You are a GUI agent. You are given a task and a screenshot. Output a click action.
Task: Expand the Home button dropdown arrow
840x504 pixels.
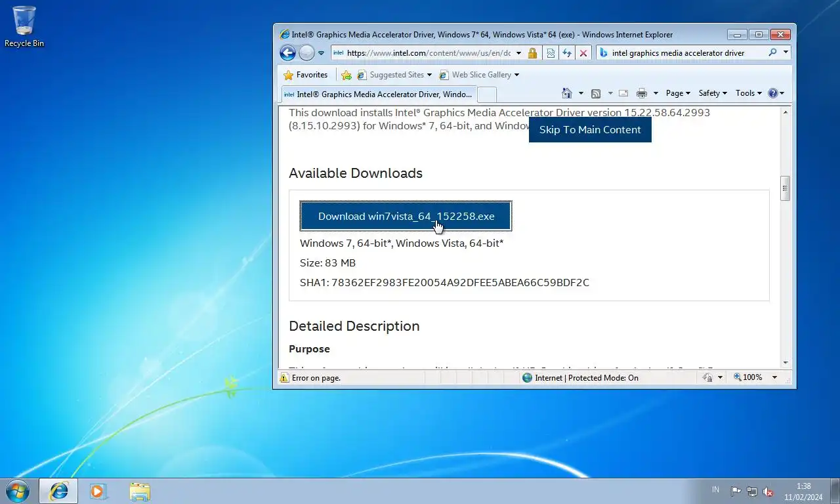tap(581, 93)
